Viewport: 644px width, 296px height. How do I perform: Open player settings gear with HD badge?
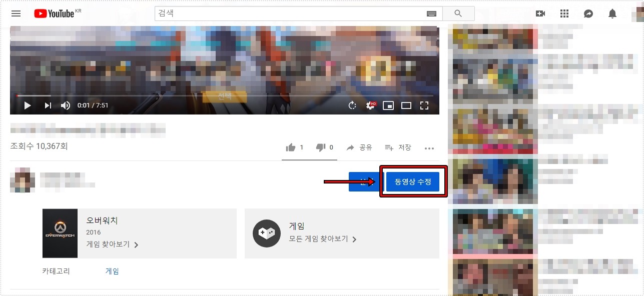[371, 105]
